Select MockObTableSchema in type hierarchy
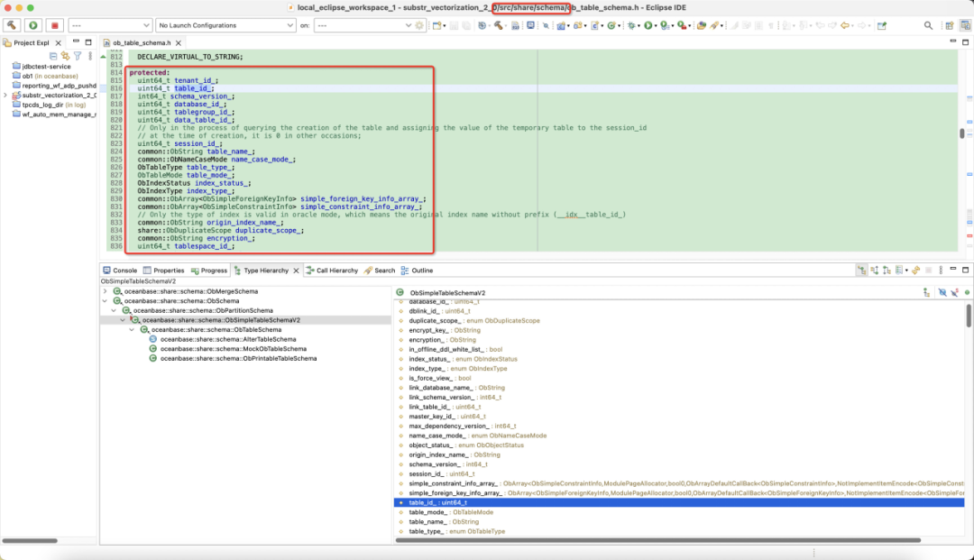 (234, 349)
